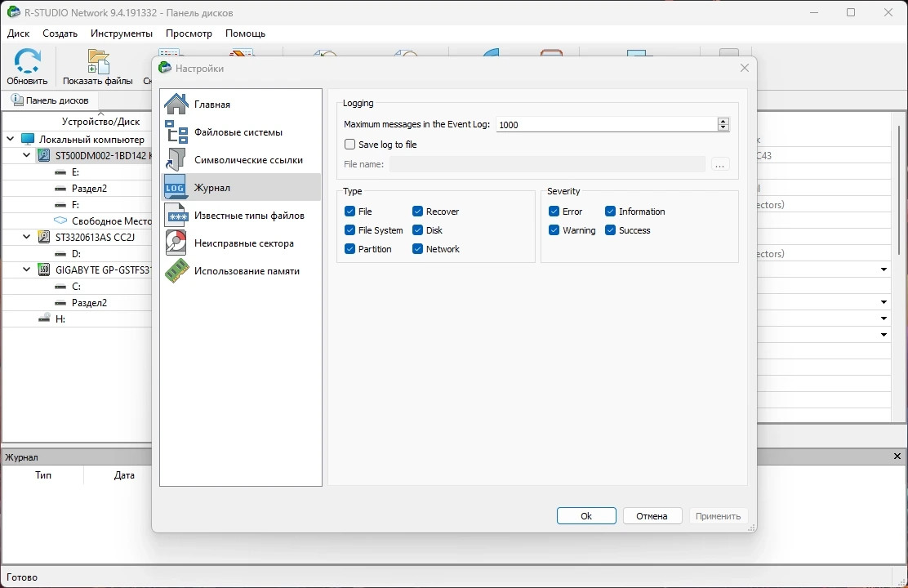Viewport: 908px width, 588px height.
Task: Close the Журнал panel
Action: 897,457
